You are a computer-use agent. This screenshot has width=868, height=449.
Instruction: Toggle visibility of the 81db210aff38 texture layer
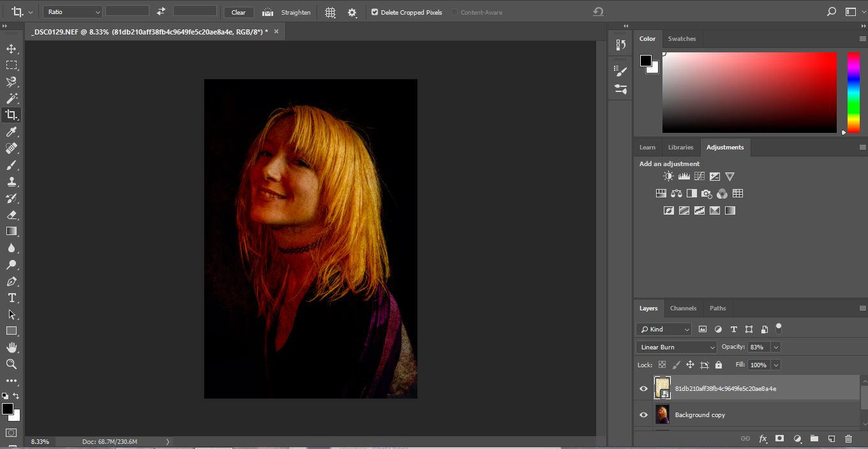643,388
